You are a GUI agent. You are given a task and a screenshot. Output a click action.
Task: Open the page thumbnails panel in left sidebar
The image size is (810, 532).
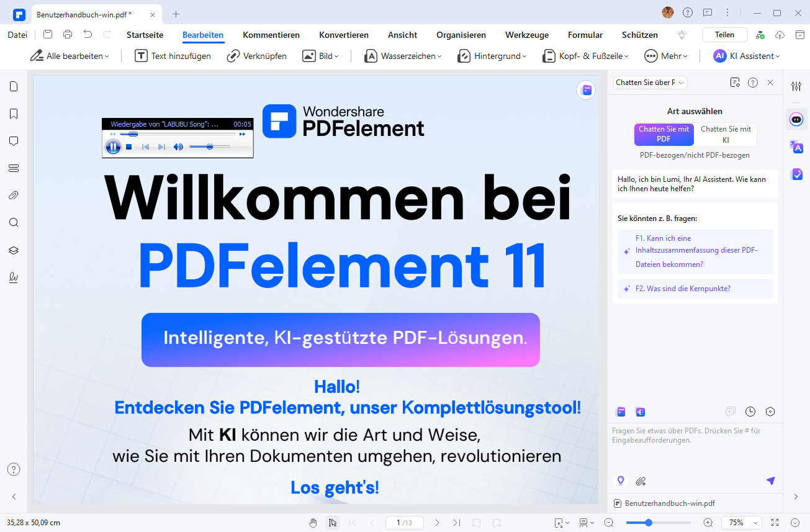pyautogui.click(x=14, y=86)
